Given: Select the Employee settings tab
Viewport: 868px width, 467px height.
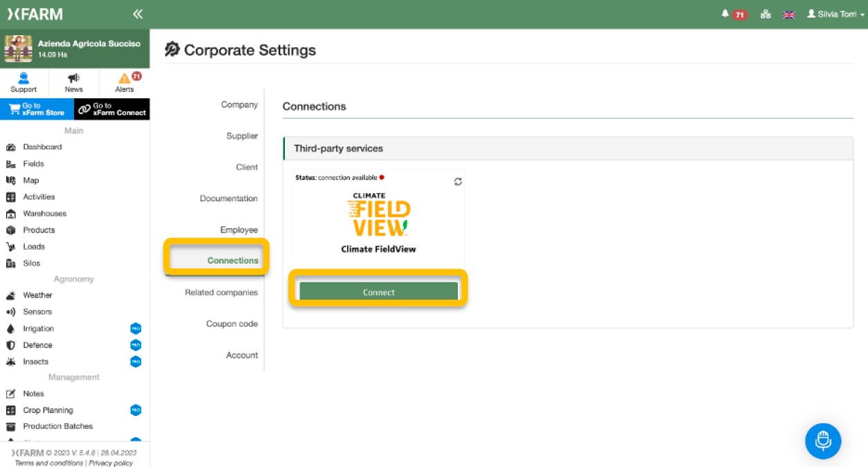Looking at the screenshot, I should click(x=239, y=230).
